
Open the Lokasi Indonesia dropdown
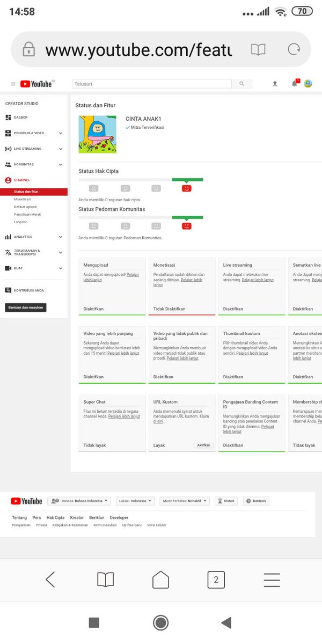[135, 501]
